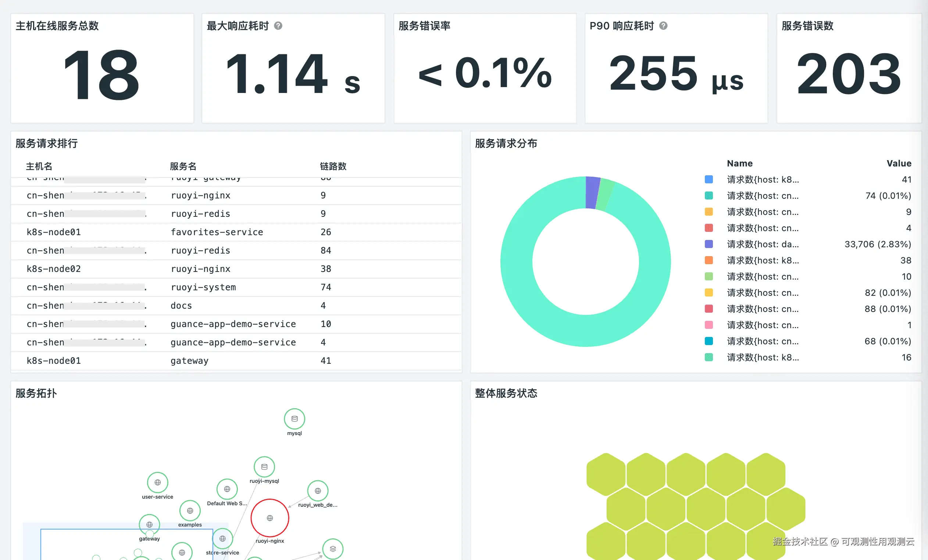The width and height of the screenshot is (928, 560).
Task: Click the top-left hexagon in 整体服务状态
Action: [x=606, y=473]
